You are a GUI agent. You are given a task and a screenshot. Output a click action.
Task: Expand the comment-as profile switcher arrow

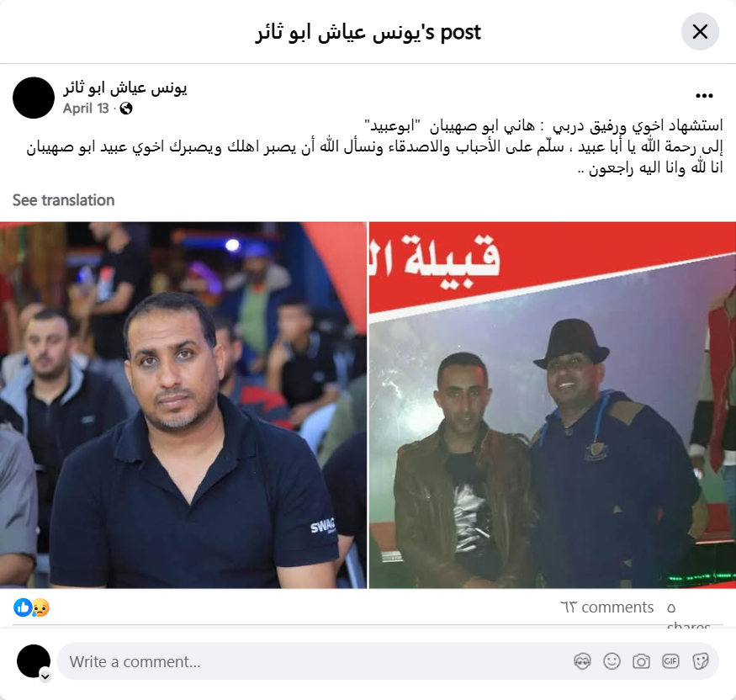tap(45, 676)
